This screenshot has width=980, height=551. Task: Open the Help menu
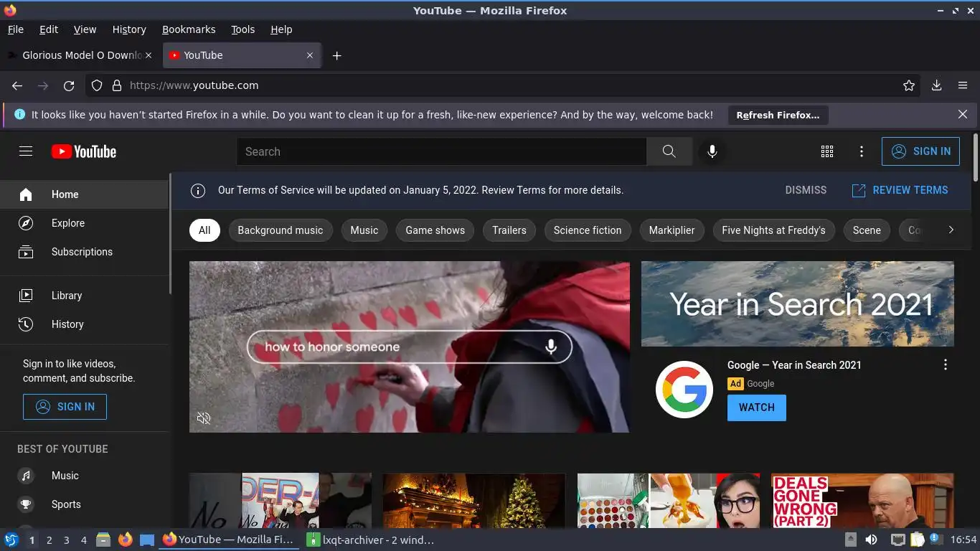point(281,29)
